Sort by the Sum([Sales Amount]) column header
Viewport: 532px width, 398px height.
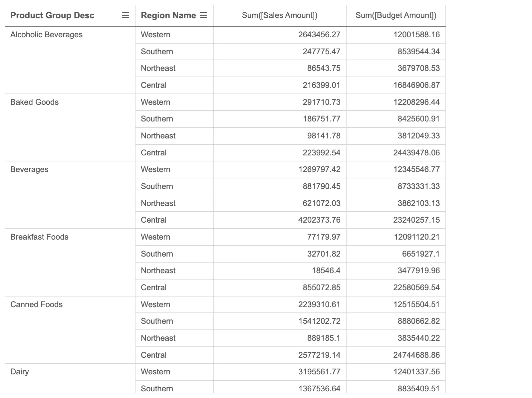pos(280,15)
